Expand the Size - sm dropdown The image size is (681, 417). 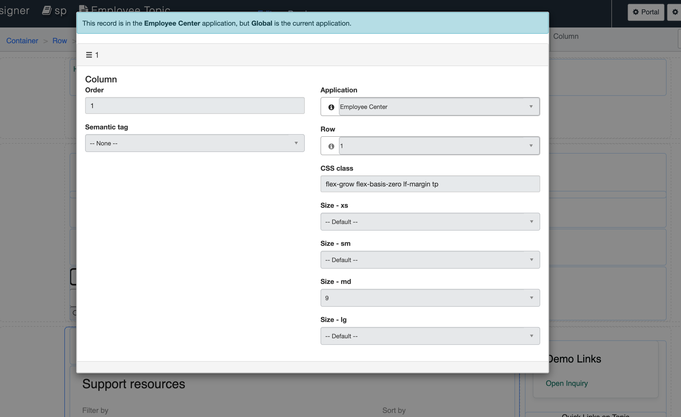point(430,260)
